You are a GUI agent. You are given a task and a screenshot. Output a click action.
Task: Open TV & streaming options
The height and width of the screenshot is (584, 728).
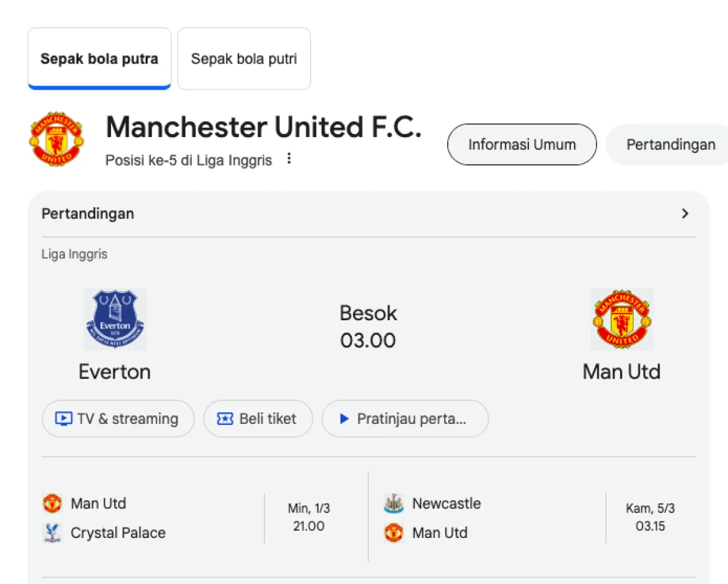[118, 419]
